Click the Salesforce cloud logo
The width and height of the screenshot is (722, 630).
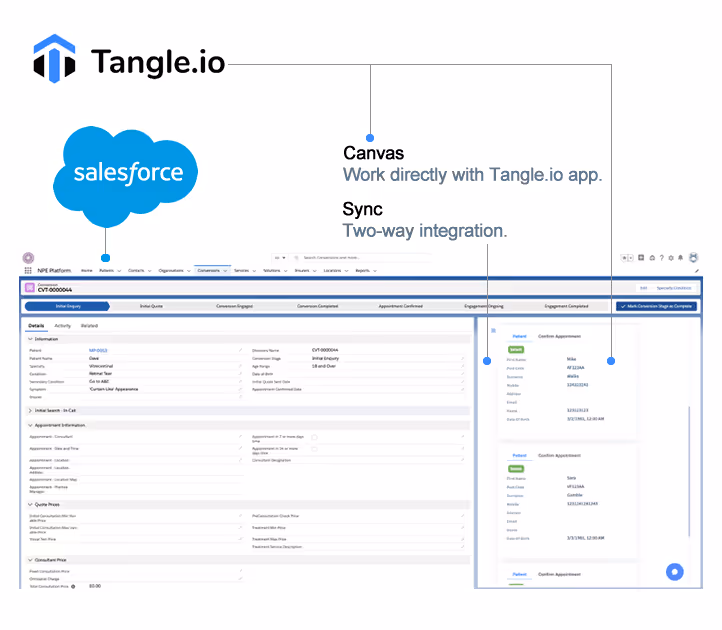pos(125,176)
